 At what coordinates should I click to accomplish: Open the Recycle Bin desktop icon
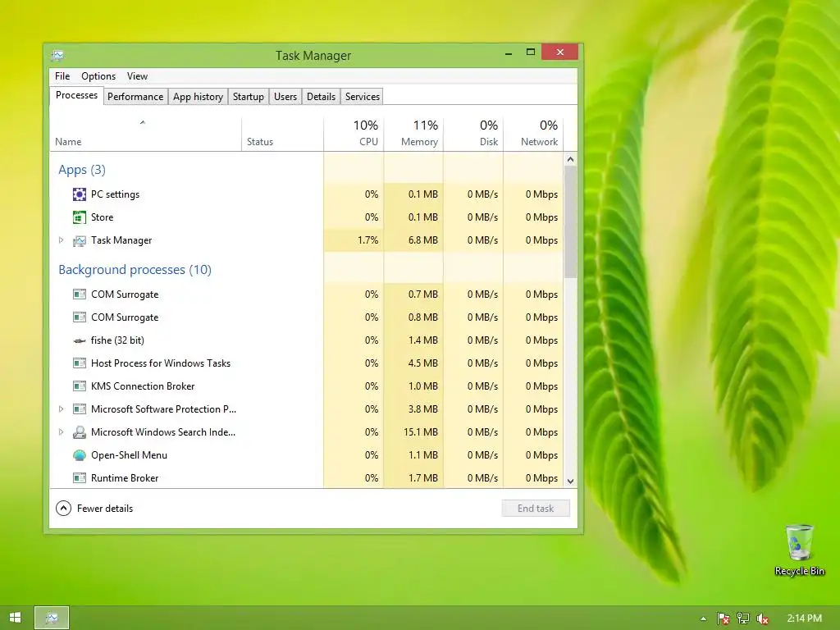tap(799, 550)
